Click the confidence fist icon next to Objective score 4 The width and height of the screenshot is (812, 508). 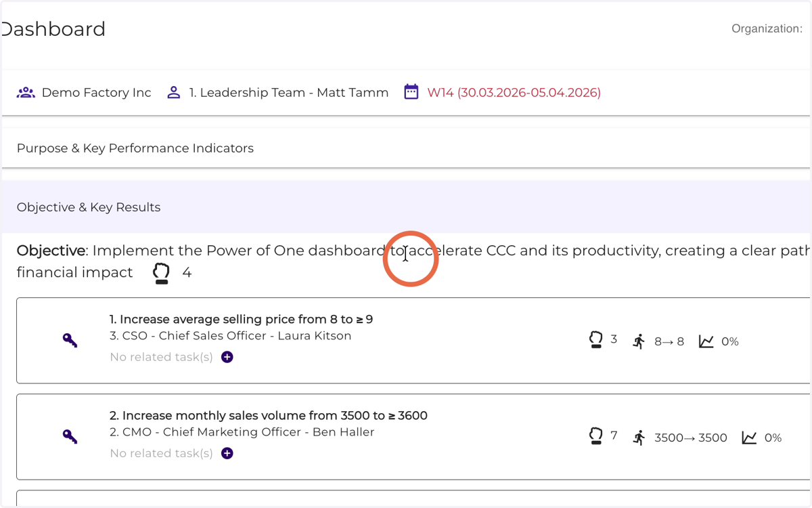pos(161,272)
